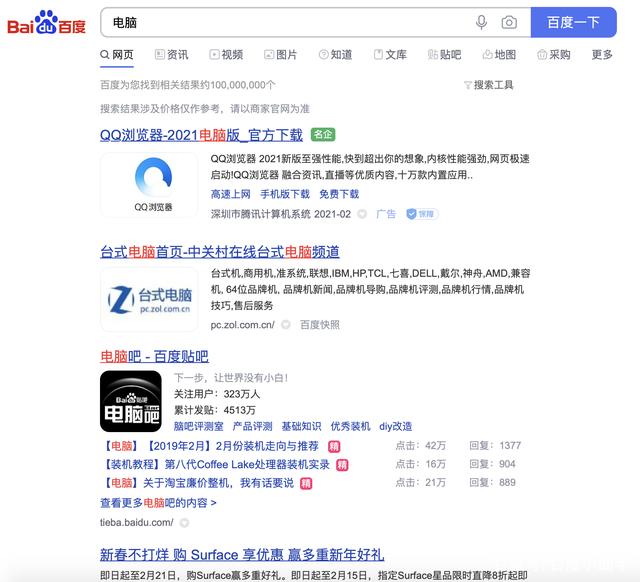Open QQ浏览器-2021电脑版 官方下载 result
The height and width of the screenshot is (582, 640).
click(201, 135)
